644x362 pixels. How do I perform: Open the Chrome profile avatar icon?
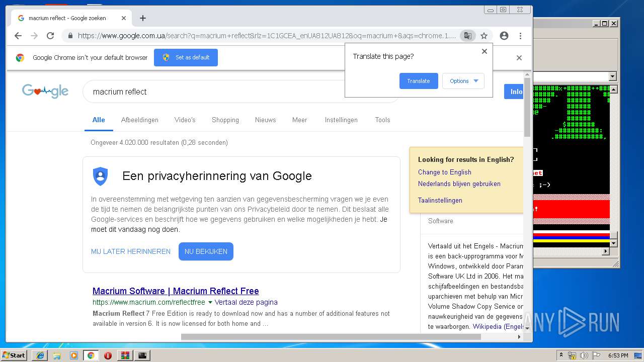click(504, 36)
